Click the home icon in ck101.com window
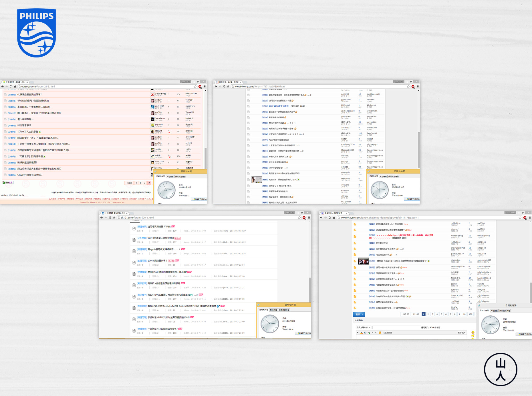532x396 pixels. tap(114, 218)
